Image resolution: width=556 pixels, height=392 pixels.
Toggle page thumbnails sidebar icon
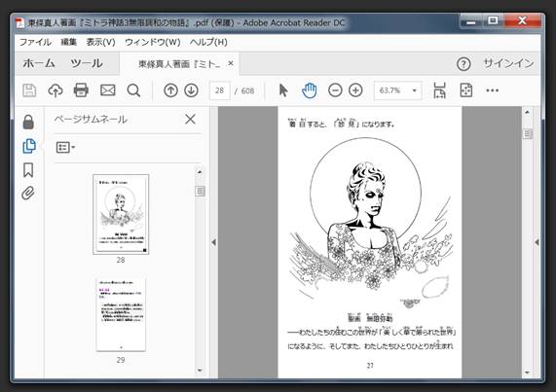pyautogui.click(x=29, y=146)
